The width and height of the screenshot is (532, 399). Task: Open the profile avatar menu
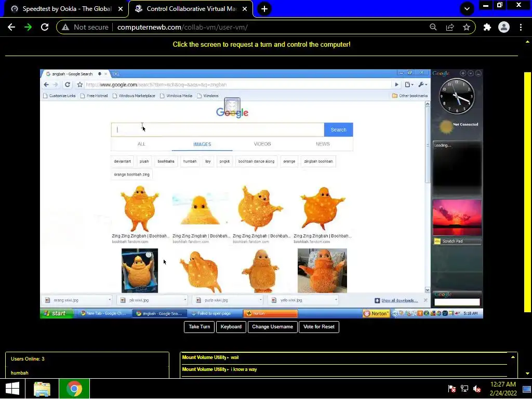pyautogui.click(x=504, y=27)
